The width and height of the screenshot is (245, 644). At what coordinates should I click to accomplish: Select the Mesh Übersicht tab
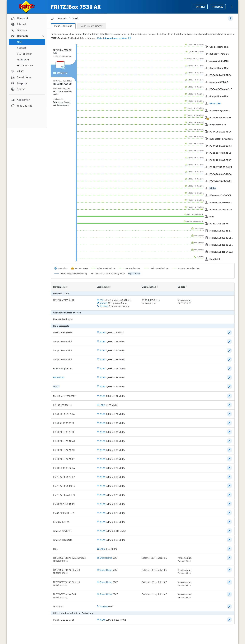click(63, 26)
